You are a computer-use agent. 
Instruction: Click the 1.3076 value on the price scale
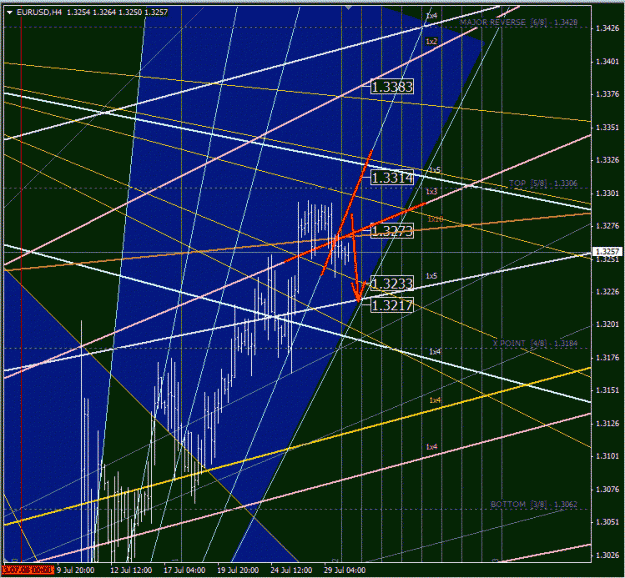[607, 489]
